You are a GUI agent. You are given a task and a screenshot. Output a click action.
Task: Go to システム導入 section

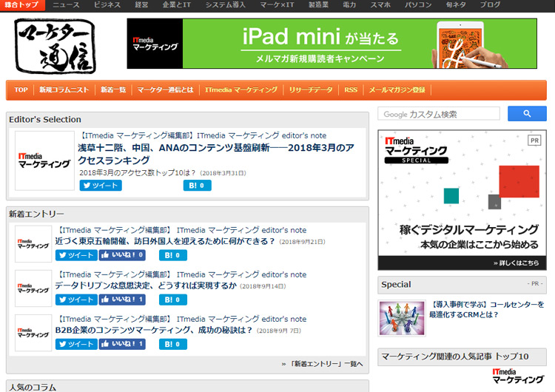point(226,5)
